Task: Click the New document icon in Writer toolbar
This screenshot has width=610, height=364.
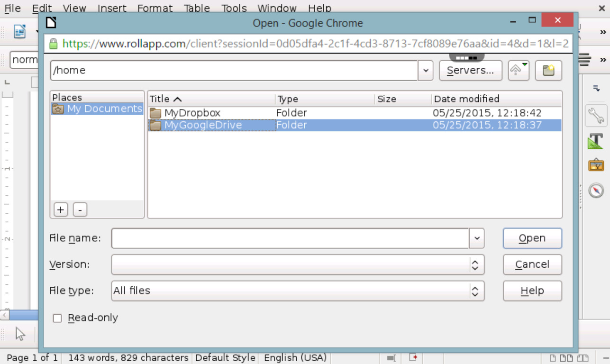Action: point(20,32)
